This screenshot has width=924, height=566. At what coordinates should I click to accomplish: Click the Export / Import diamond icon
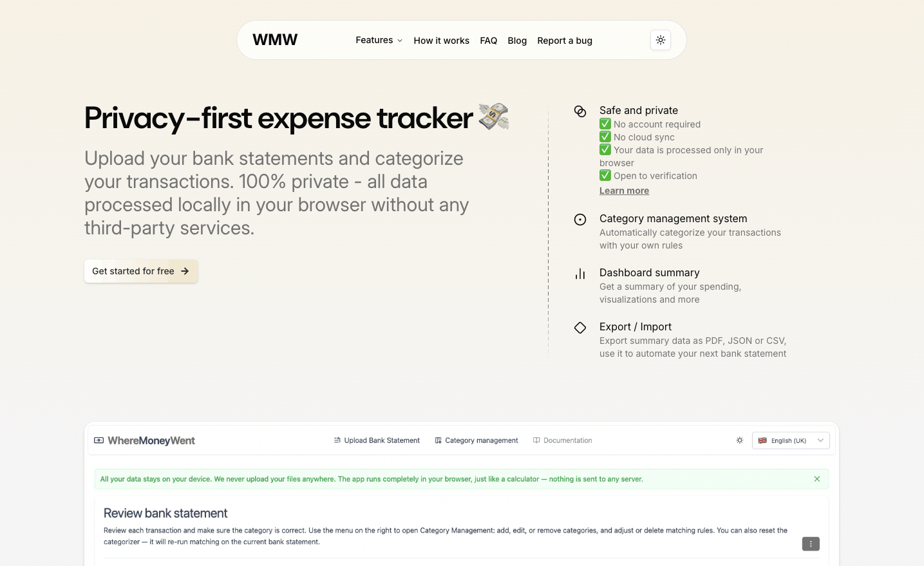[580, 328]
